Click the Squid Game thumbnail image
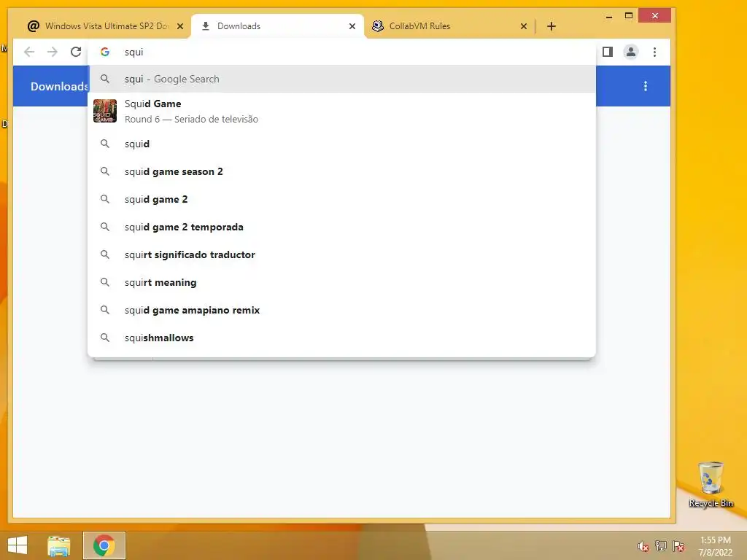This screenshot has height=560, width=747. click(105, 111)
